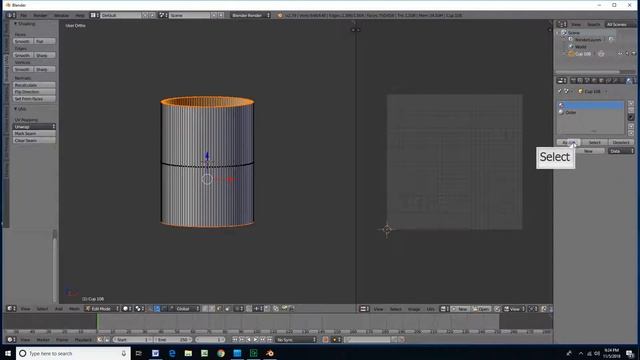Click Flip Direction button

[34, 92]
